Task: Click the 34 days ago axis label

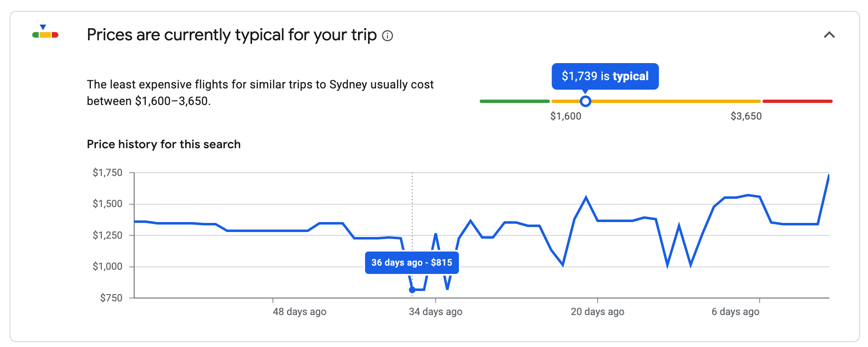Action: point(435,312)
